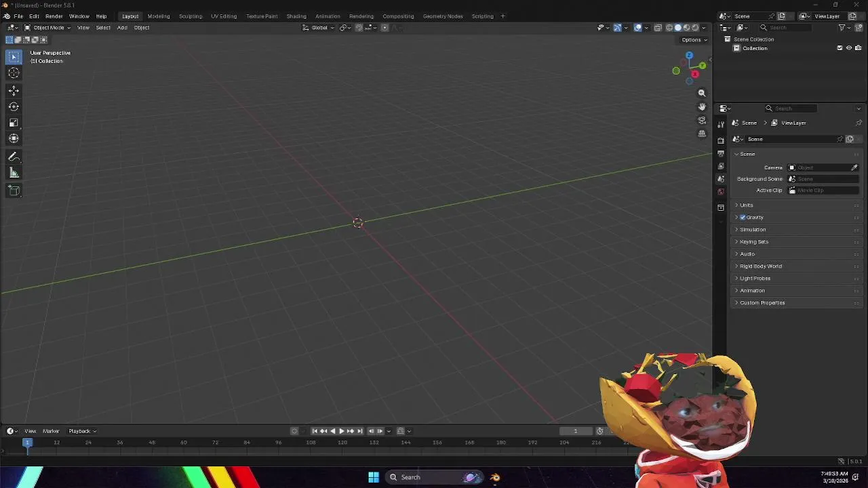Play the animation forward
Viewport: 868px width, 488px height.
coord(341,431)
